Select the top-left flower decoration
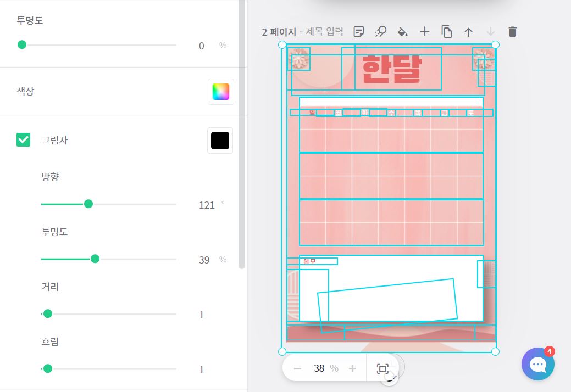Image resolution: width=571 pixels, height=392 pixels. (x=298, y=59)
